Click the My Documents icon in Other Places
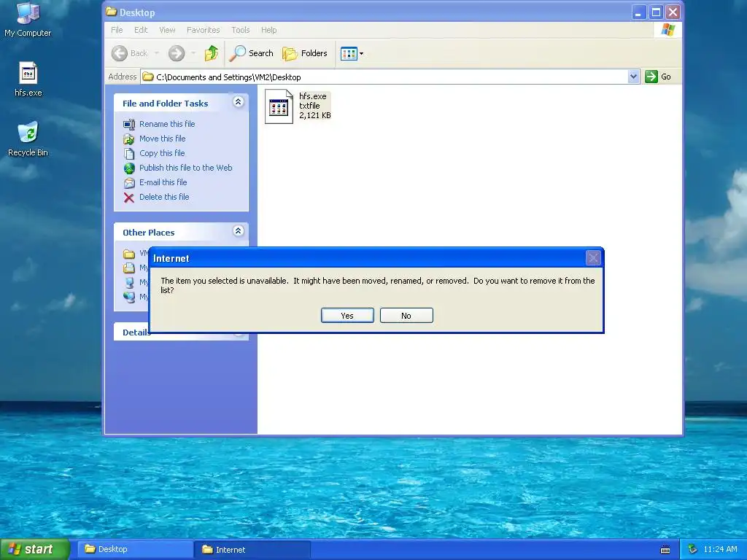Image resolution: width=747 pixels, height=560 pixels. pos(129,268)
